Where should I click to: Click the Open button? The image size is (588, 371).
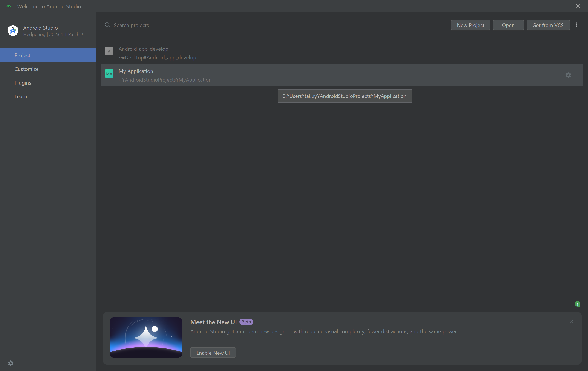[508, 25]
